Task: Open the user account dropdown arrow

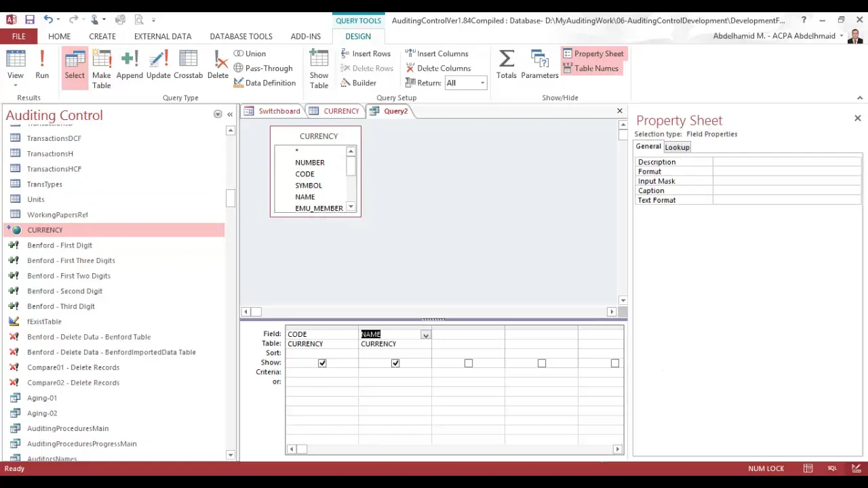Action: pyautogui.click(x=842, y=36)
